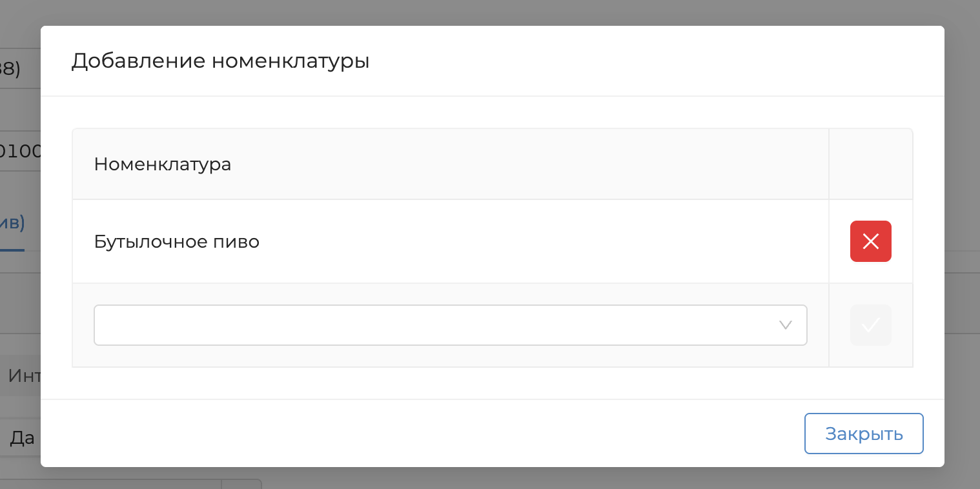Image resolution: width=980 pixels, height=489 pixels.
Task: Click the empty actions column header cell
Action: [870, 165]
